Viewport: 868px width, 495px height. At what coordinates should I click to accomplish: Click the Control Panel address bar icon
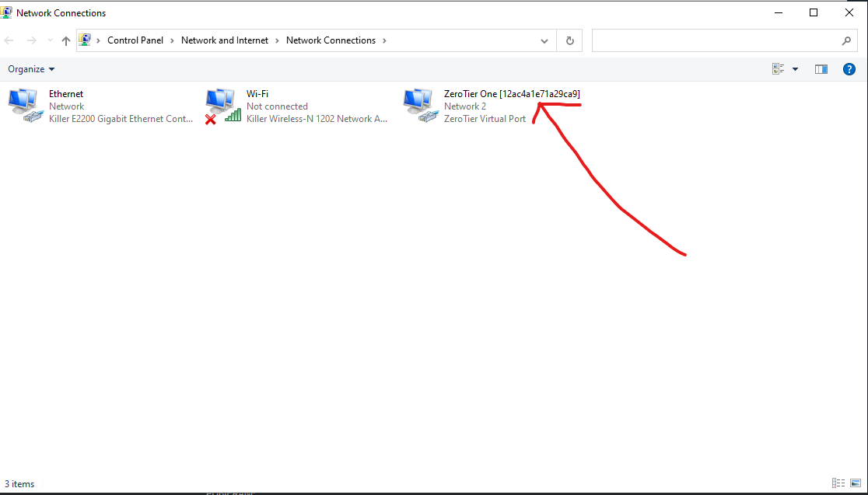[85, 40]
